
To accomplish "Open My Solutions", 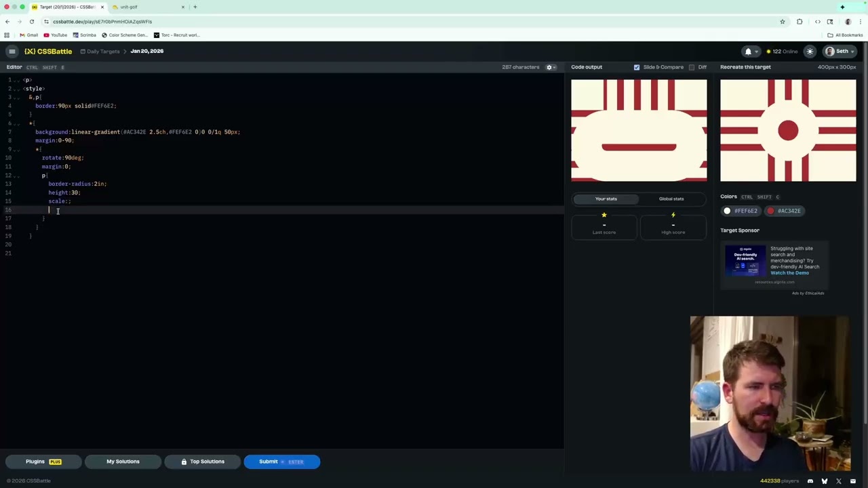I will point(123,462).
